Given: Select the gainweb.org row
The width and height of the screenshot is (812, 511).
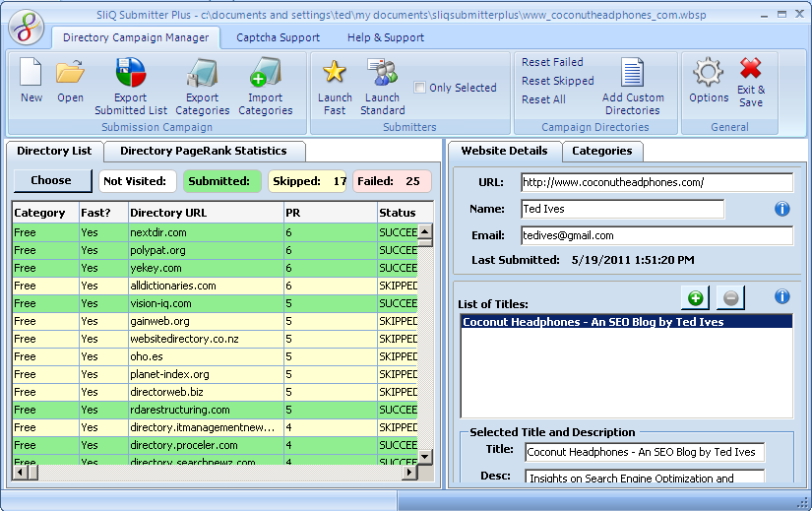Looking at the screenshot, I should pyautogui.click(x=215, y=321).
